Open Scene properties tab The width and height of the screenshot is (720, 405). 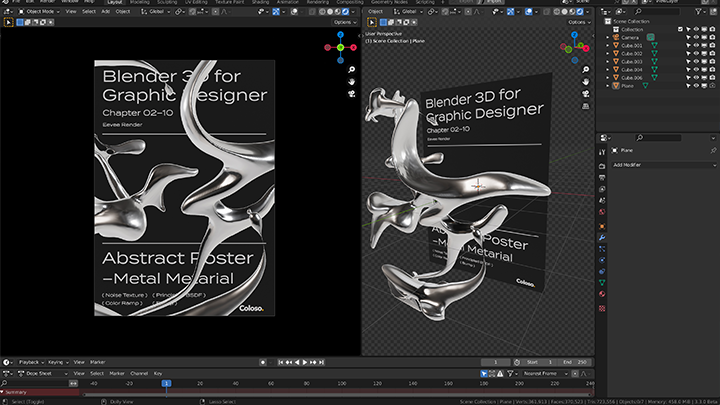602,201
